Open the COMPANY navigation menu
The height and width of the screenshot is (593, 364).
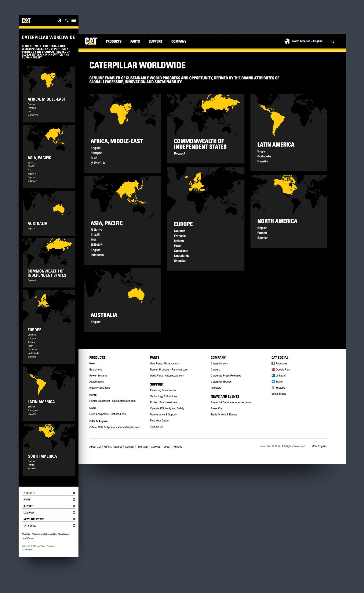pos(179,41)
